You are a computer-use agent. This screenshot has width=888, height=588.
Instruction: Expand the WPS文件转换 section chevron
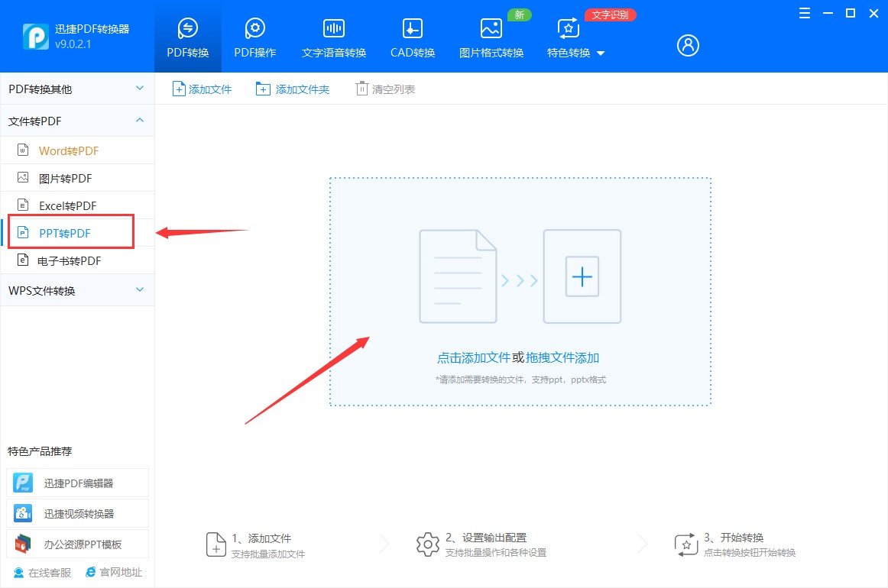coord(140,289)
